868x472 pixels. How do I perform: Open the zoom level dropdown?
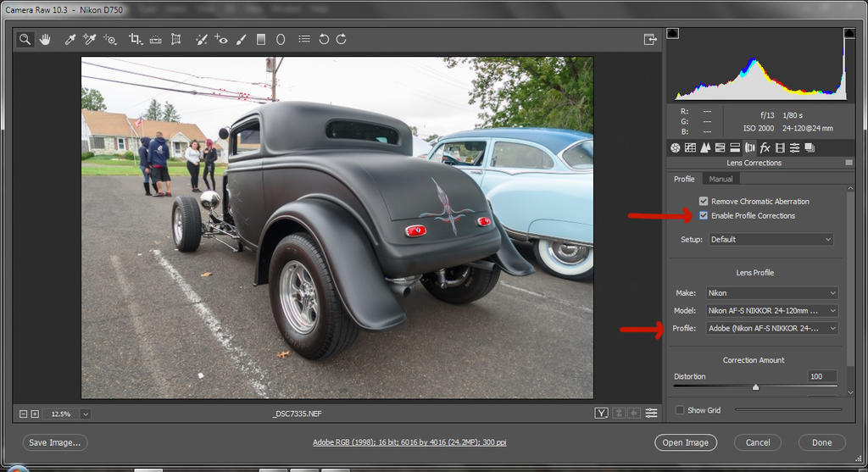point(86,414)
